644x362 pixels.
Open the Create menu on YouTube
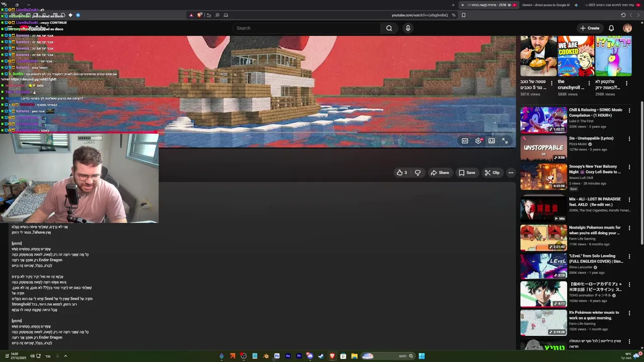click(589, 28)
